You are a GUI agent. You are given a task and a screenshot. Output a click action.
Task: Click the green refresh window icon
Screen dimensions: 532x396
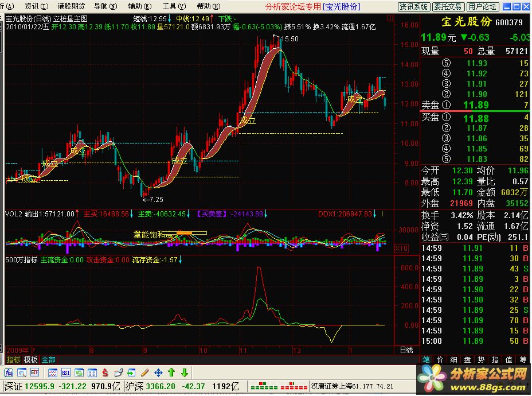(79, 374)
